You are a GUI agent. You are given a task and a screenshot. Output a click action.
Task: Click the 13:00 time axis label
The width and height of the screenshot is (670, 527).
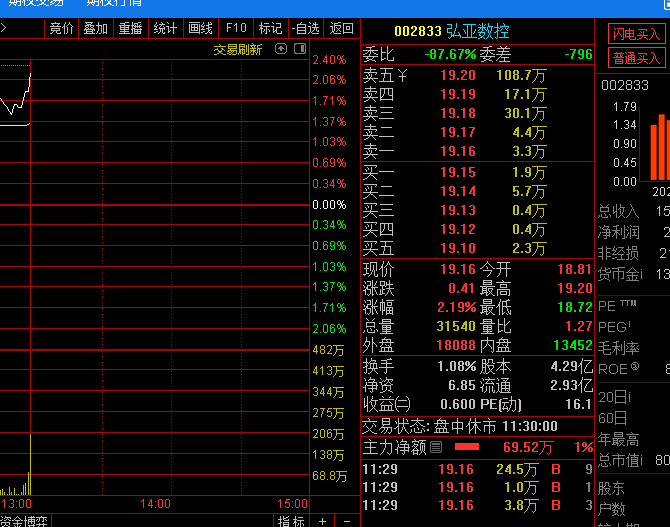point(16,504)
